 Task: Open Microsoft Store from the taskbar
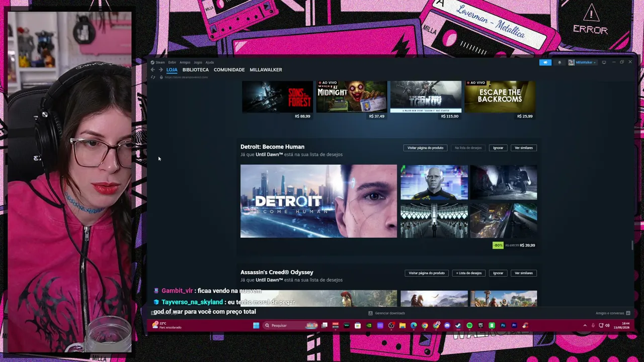click(358, 326)
